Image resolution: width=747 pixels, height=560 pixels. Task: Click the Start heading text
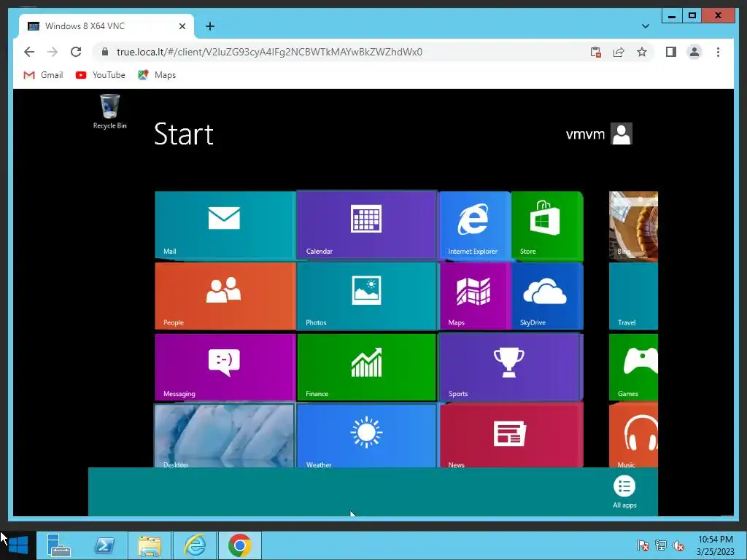183,134
